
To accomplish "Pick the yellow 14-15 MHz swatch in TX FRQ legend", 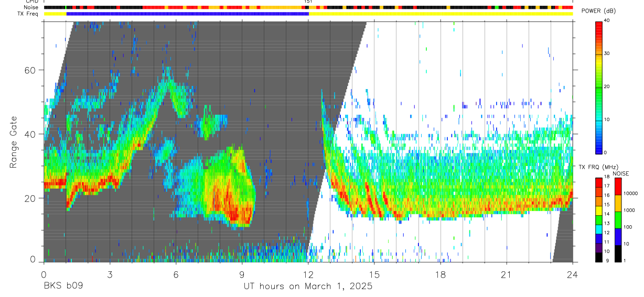I will pyautogui.click(x=599, y=211).
